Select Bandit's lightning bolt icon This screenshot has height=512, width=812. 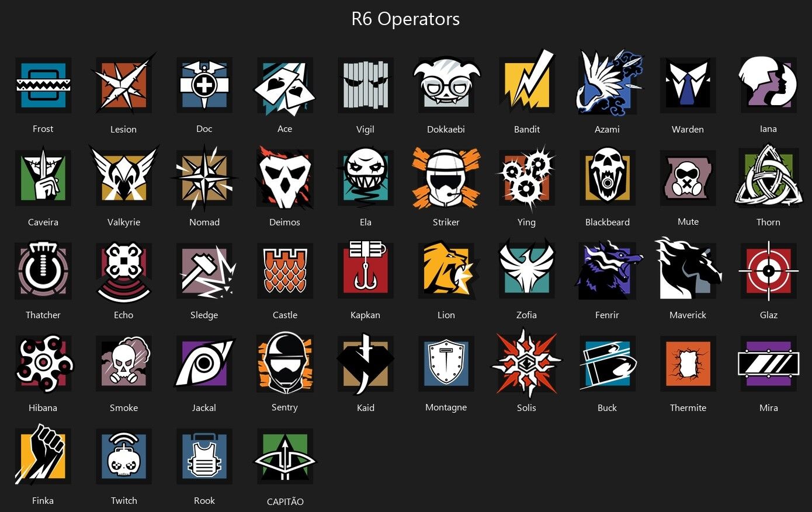[527, 82]
